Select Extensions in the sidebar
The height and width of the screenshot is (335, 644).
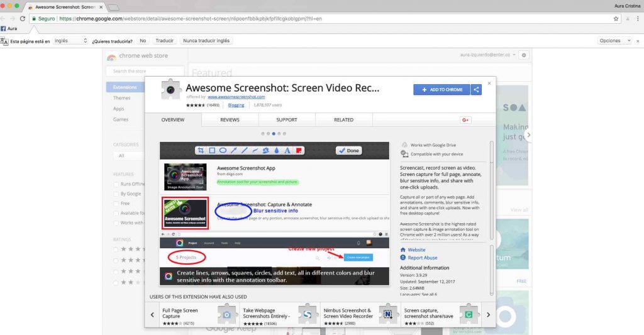[x=125, y=87]
